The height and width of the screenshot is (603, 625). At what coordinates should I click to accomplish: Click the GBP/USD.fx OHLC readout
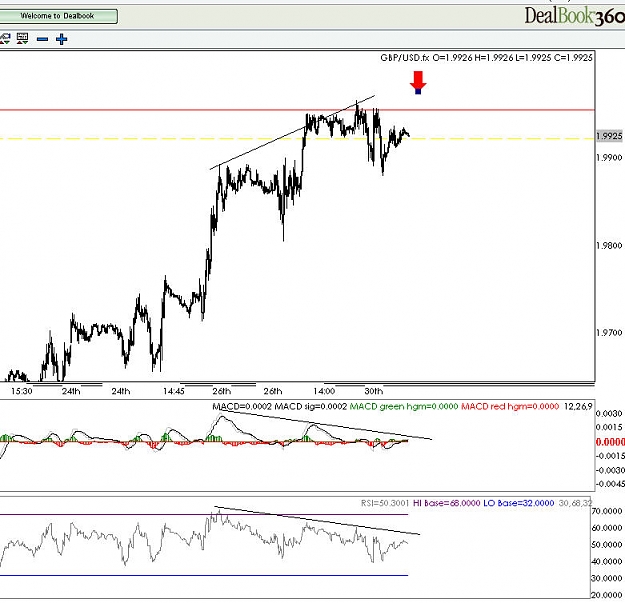point(486,58)
